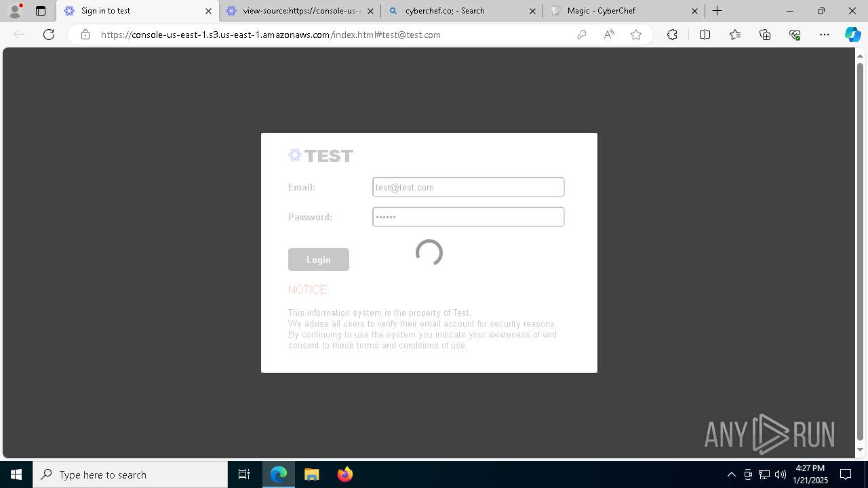Open the volume tray icon
Image resolution: width=868 pixels, height=488 pixels.
pyautogui.click(x=781, y=474)
